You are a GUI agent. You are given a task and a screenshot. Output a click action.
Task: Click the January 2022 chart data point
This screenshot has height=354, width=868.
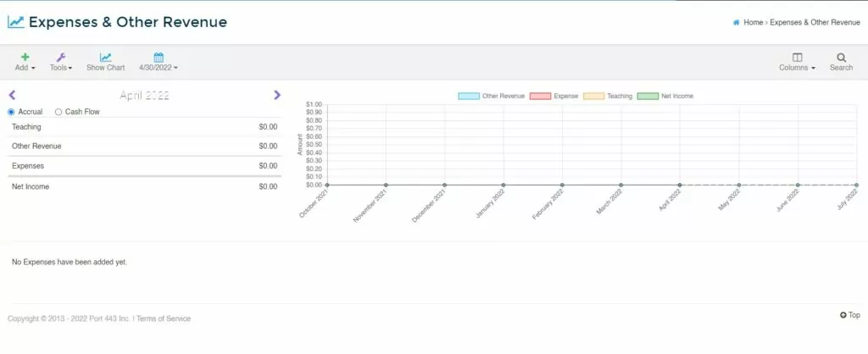[x=504, y=185]
